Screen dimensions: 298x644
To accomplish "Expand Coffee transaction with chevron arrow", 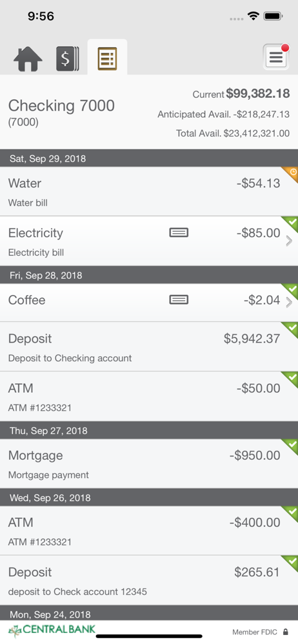I will [289, 303].
